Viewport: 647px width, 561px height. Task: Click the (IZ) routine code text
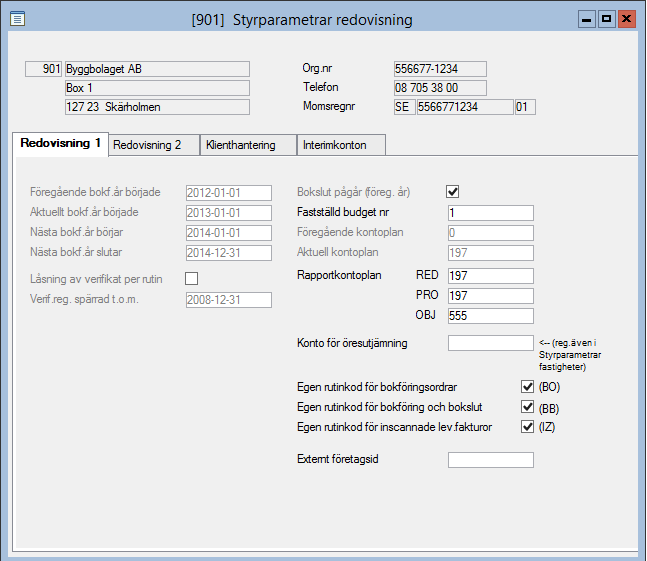pos(547,427)
